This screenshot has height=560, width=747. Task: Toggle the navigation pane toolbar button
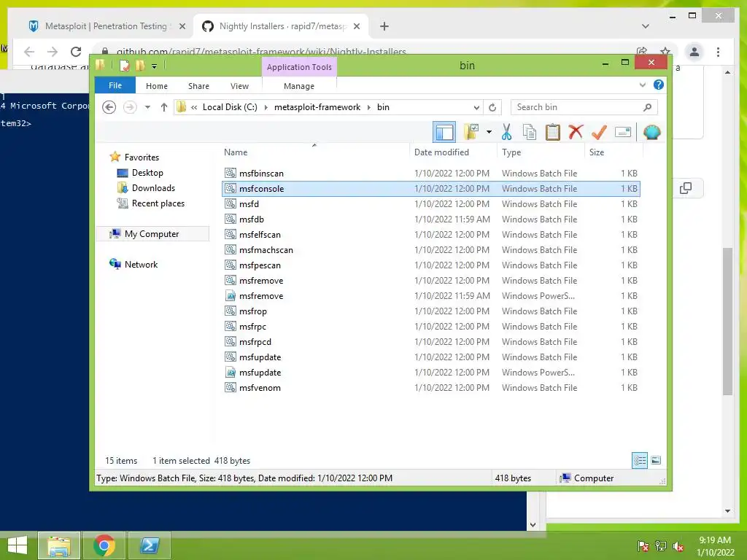[x=444, y=132]
